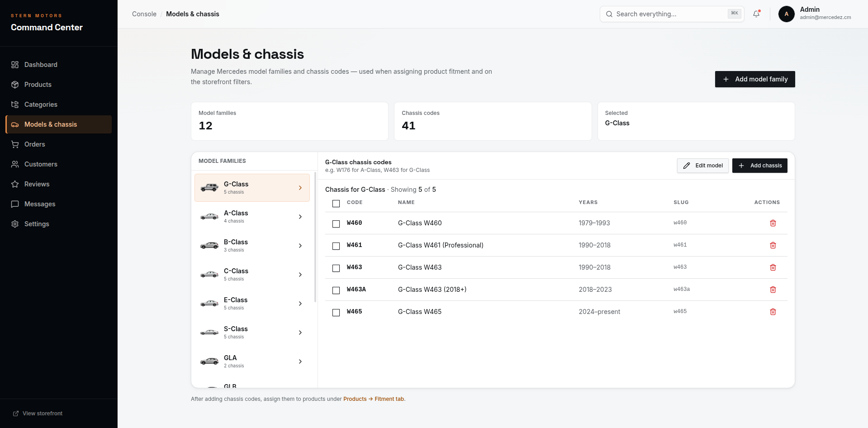868x428 pixels.
Task: Delete the W463 chassis row
Action: [773, 267]
